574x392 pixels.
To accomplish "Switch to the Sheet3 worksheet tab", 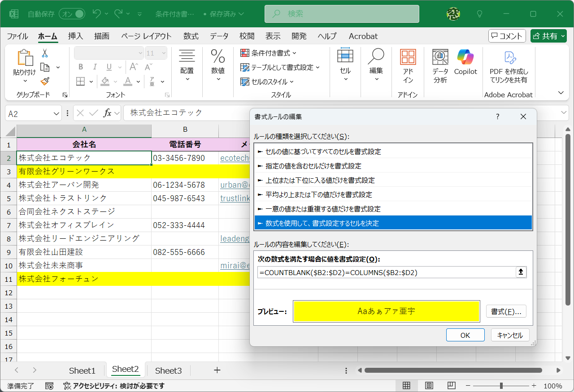I will [168, 370].
